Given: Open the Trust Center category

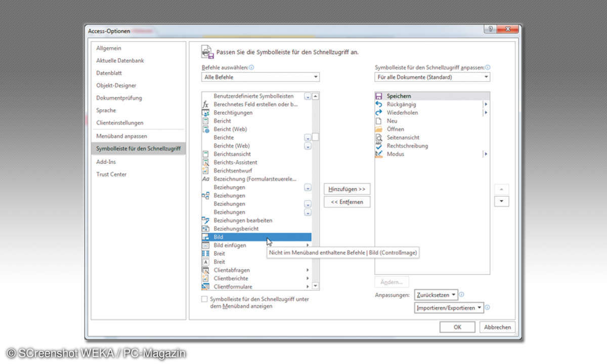Looking at the screenshot, I should (112, 174).
